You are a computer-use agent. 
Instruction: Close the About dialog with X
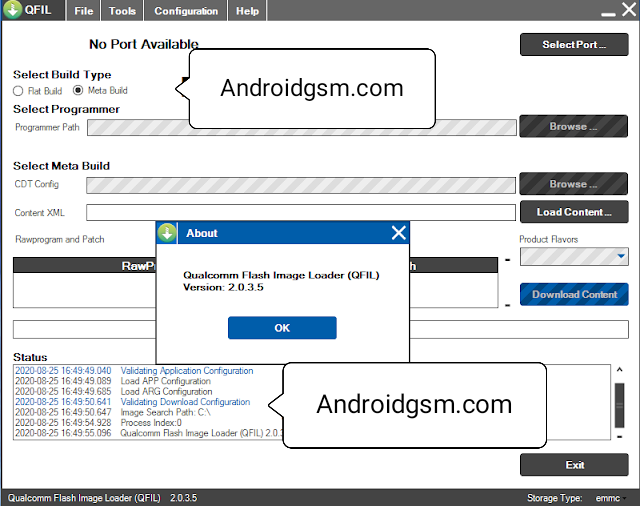(x=398, y=233)
